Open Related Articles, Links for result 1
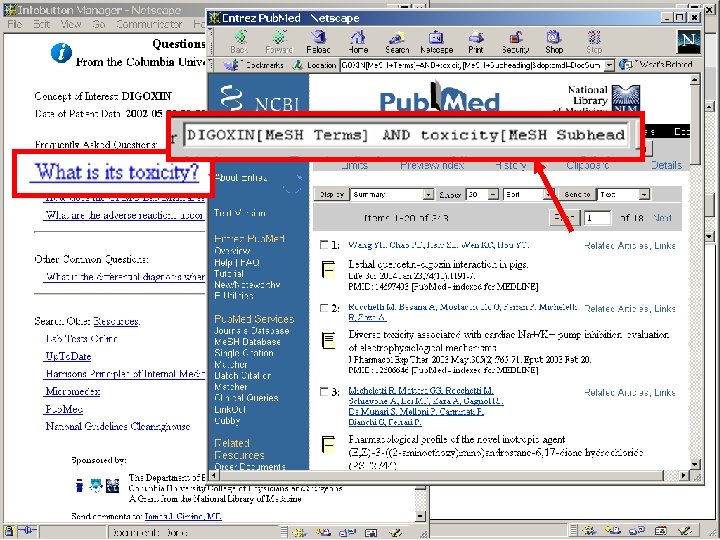 tap(630, 246)
